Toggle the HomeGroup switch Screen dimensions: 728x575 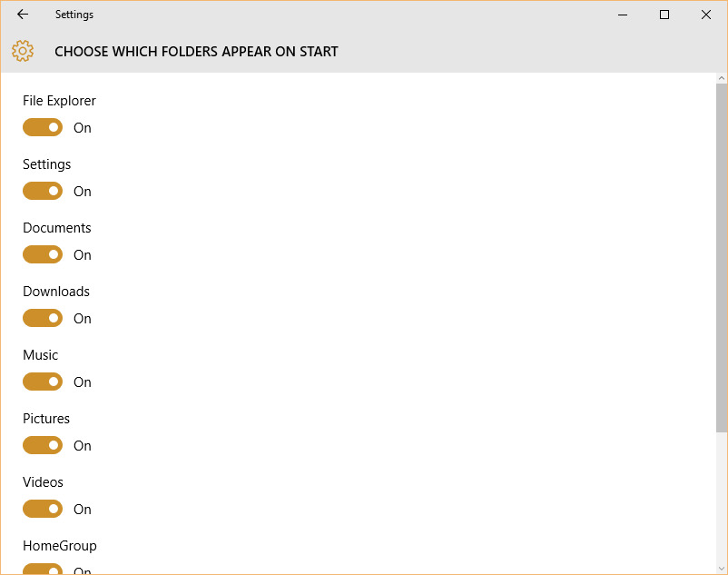point(43,570)
